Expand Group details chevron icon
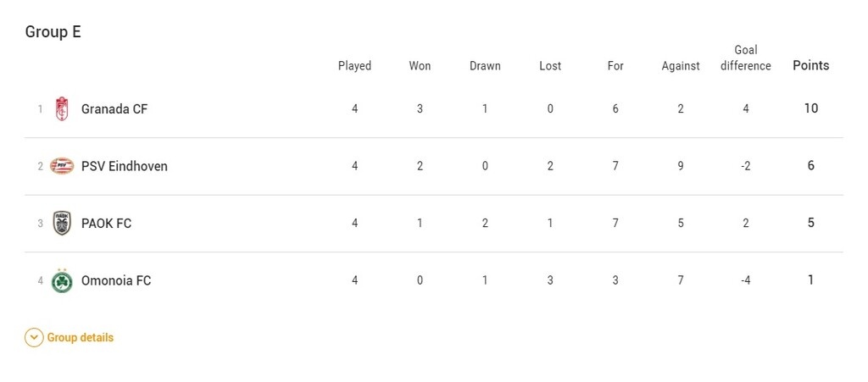Viewport: 868px width, 382px height. click(x=34, y=338)
